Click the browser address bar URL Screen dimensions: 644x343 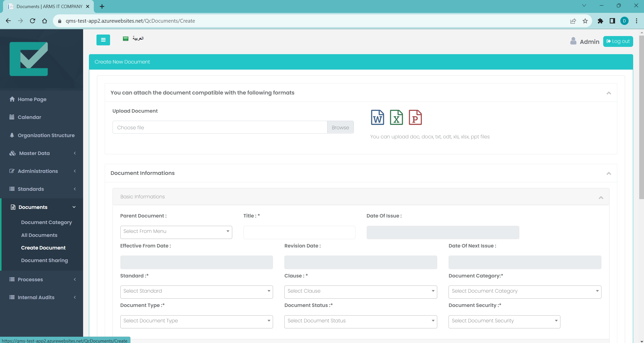130,21
